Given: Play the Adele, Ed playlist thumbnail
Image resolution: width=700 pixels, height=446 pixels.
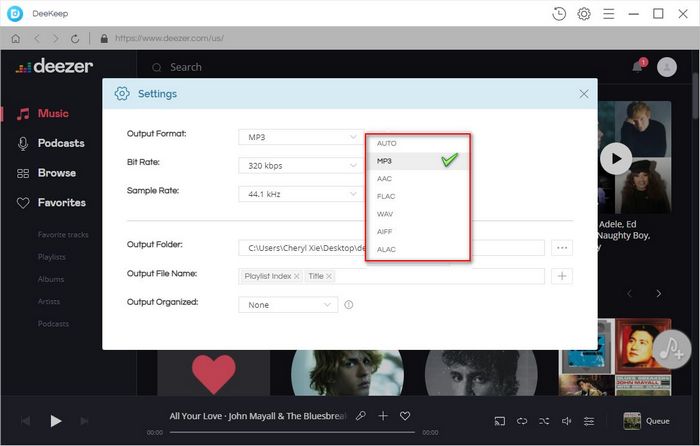Looking at the screenshot, I should click(616, 158).
